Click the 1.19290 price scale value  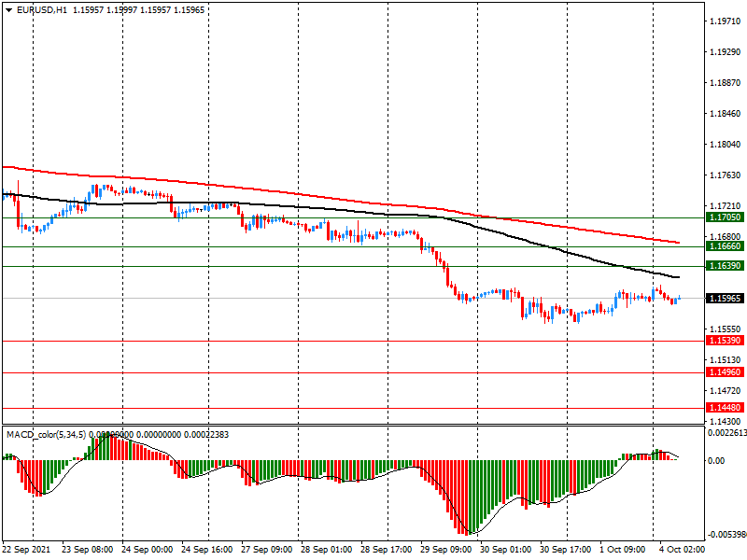(726, 52)
